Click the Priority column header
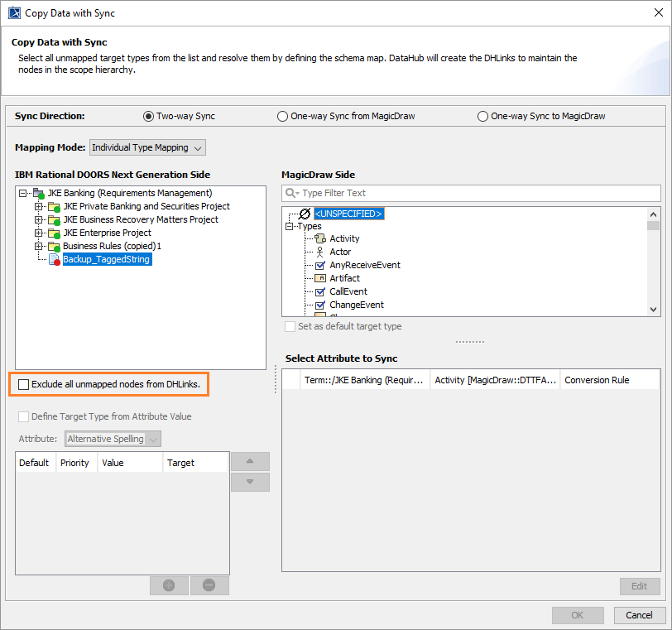672x630 pixels. tap(74, 463)
